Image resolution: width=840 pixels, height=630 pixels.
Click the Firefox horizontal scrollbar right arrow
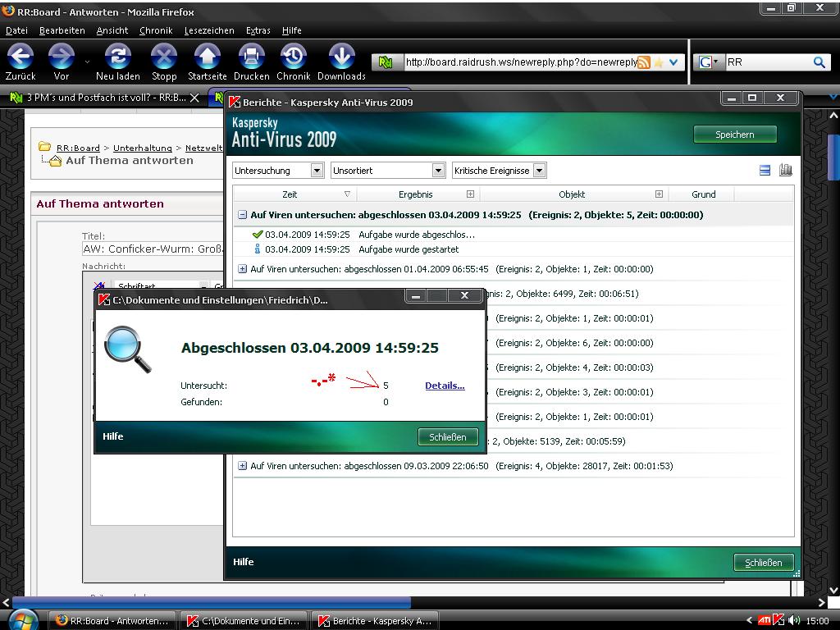[821, 602]
